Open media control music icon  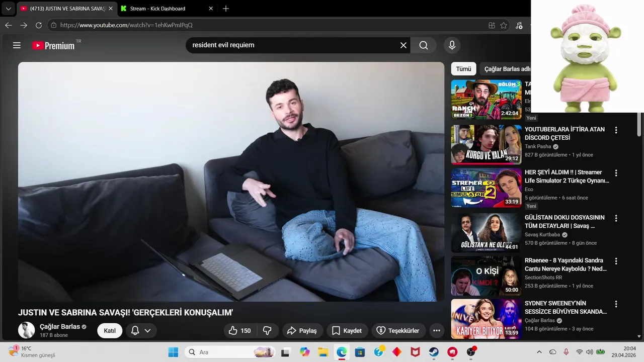point(519,25)
